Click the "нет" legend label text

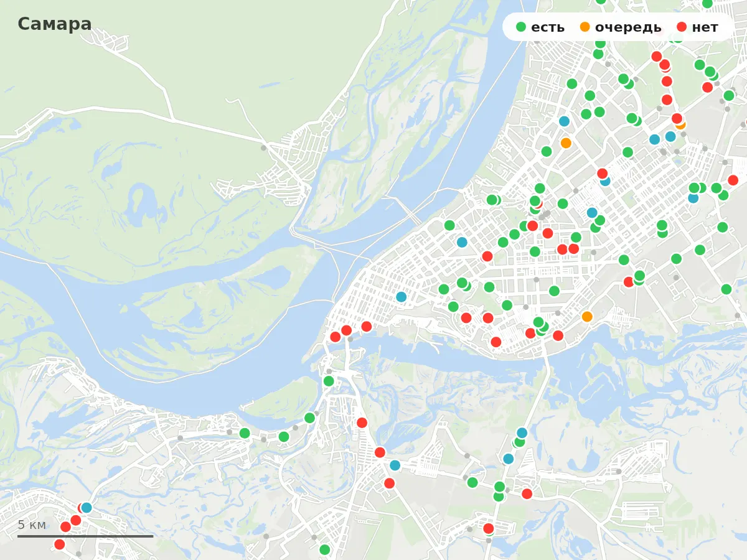[x=705, y=27]
